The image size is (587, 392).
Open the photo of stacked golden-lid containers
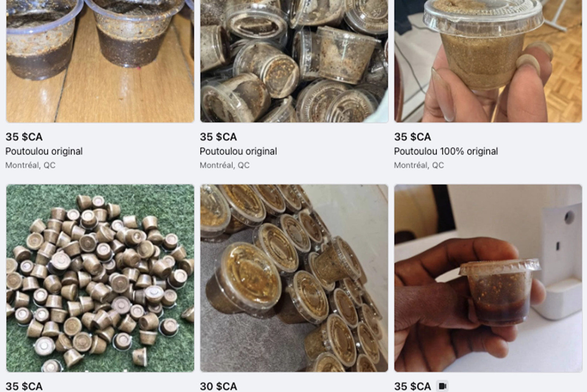click(x=294, y=278)
